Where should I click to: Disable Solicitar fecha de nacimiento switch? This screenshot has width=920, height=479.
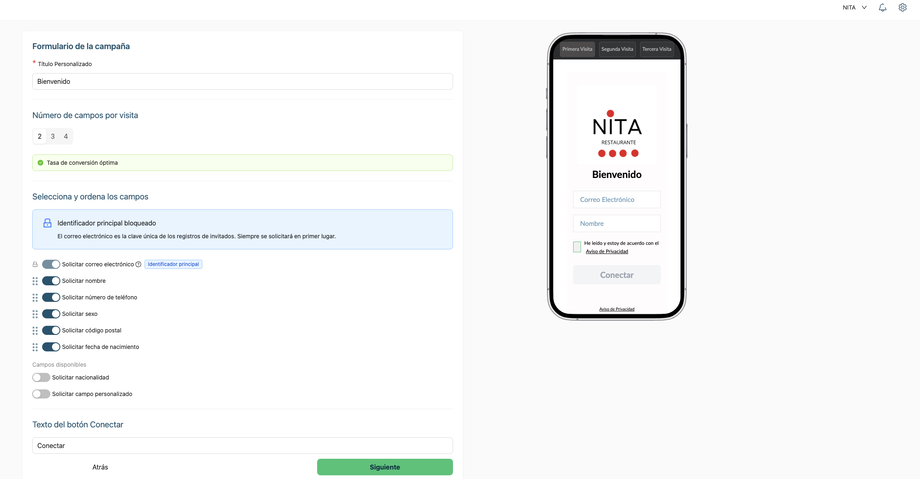click(x=51, y=346)
